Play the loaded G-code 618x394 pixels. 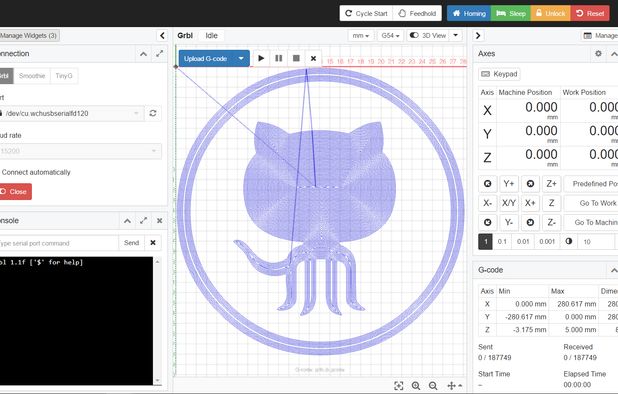[261, 58]
